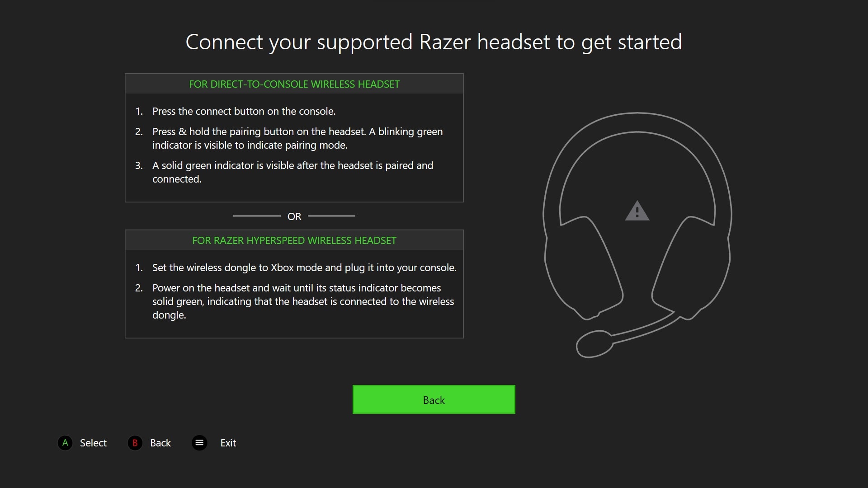868x488 pixels.
Task: Click the menu hamburger Exit icon
Action: (x=199, y=443)
